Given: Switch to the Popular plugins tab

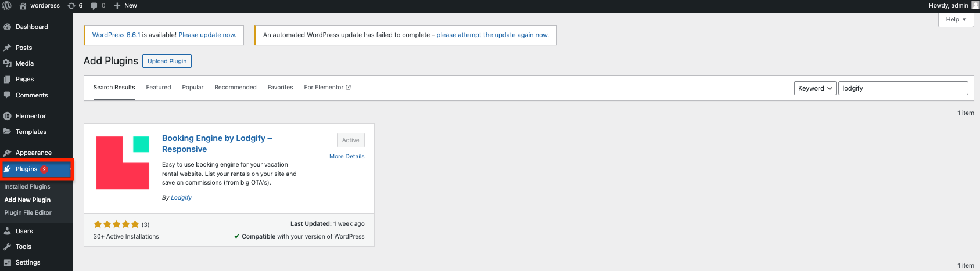Looking at the screenshot, I should 192,88.
